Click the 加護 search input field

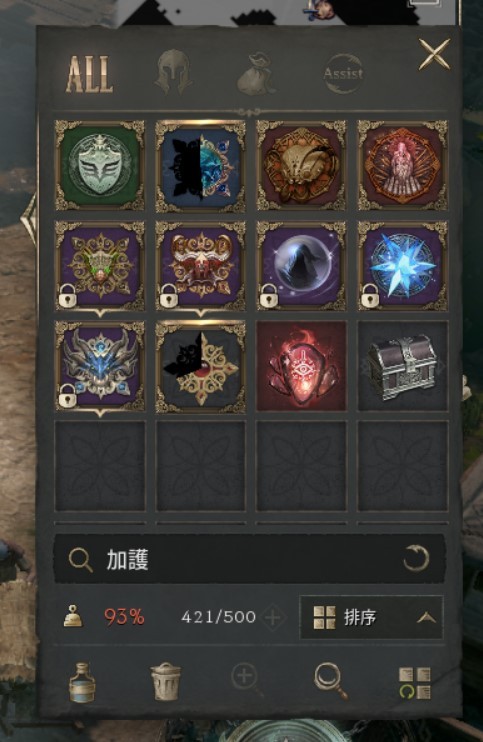coord(249,559)
